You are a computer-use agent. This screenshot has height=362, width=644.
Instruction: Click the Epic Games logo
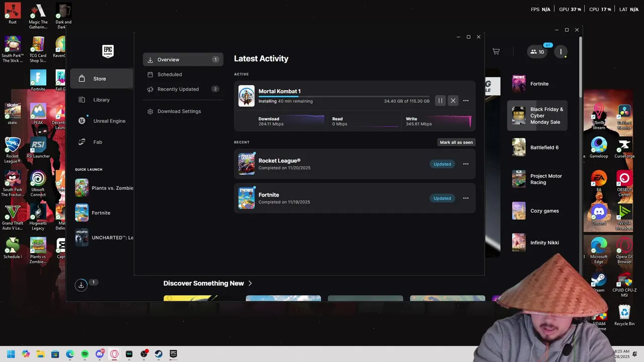[x=108, y=51]
